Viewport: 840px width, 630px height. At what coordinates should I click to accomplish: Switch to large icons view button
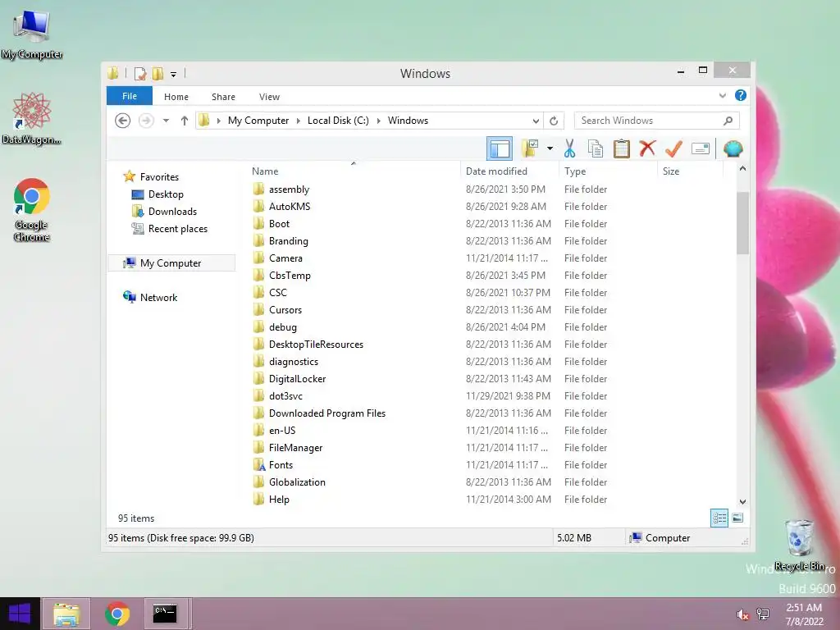point(737,518)
